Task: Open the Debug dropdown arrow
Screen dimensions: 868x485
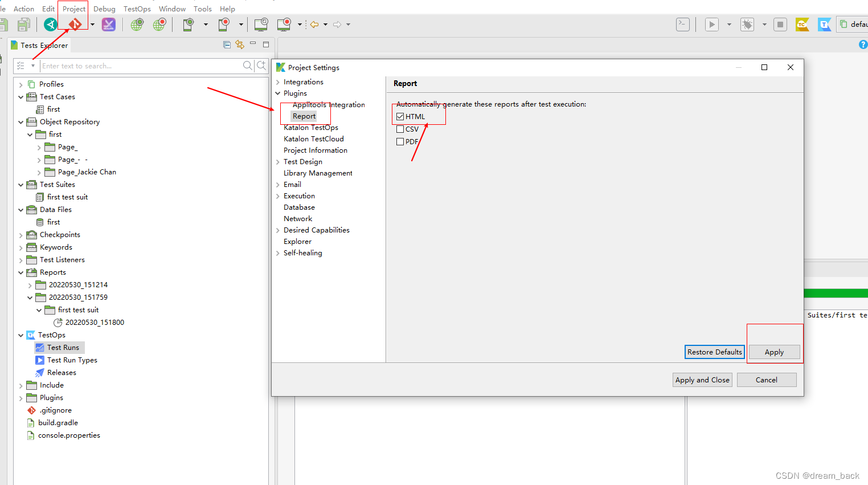Action: pyautogui.click(x=764, y=25)
